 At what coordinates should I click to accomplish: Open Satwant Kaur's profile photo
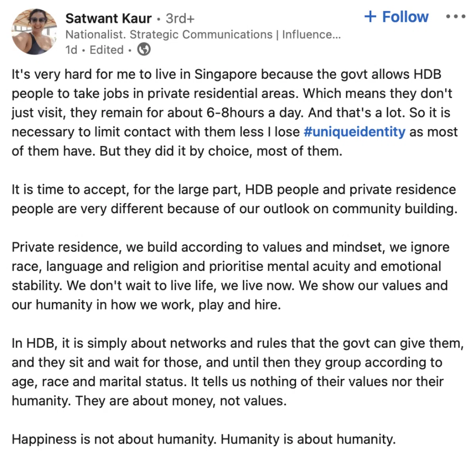click(x=35, y=32)
